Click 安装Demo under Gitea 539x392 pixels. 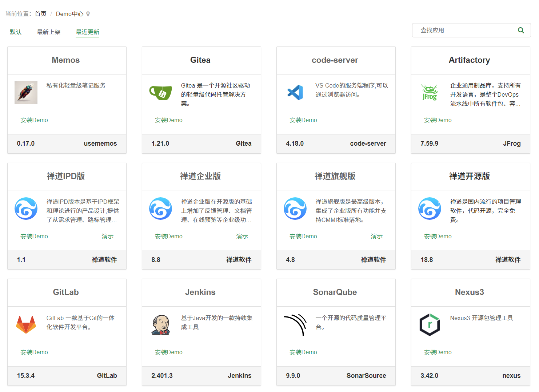tap(169, 120)
